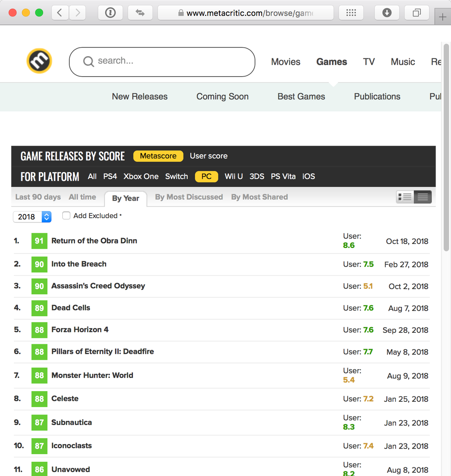Open Dead Cells game page
The image size is (451, 476).
pos(71,308)
